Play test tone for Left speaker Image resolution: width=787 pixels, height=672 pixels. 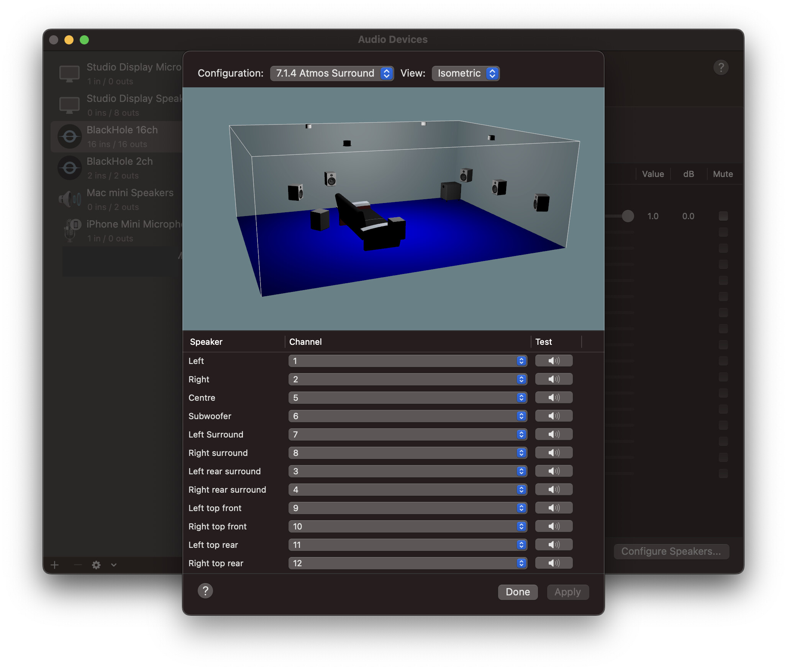pyautogui.click(x=553, y=361)
